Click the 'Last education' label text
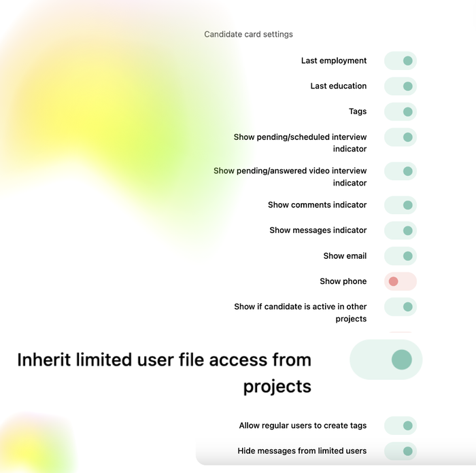 339,86
